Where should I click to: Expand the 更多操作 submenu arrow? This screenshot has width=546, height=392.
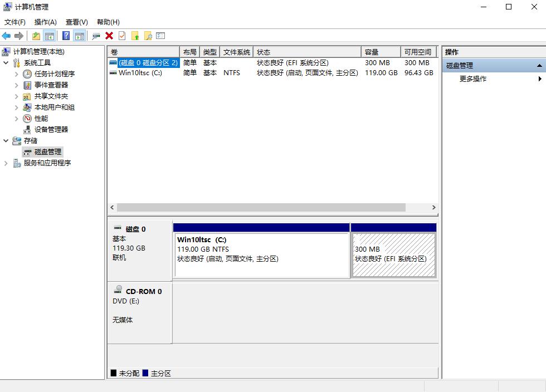[x=540, y=79]
